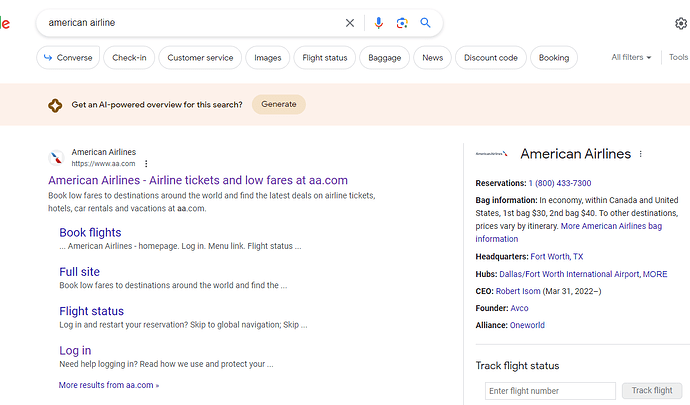This screenshot has width=690, height=405.
Task: Click the American Airlines knowledge panel title
Action: 576,154
